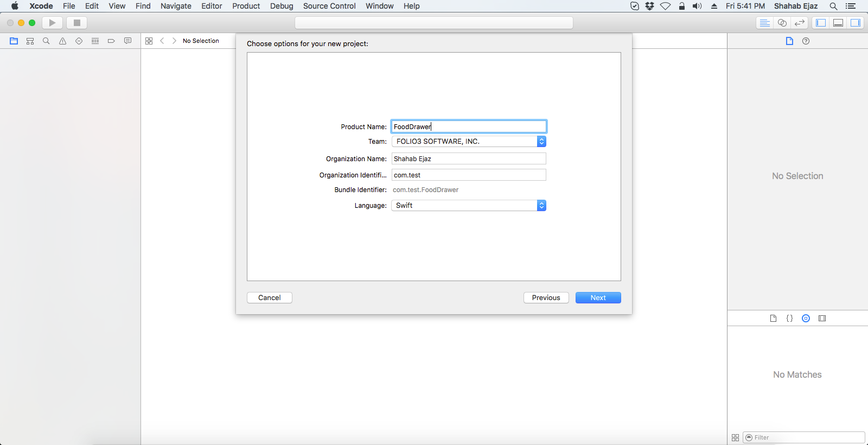Screen dimensions: 868x445
Task: Open the File menu
Action: tap(69, 6)
